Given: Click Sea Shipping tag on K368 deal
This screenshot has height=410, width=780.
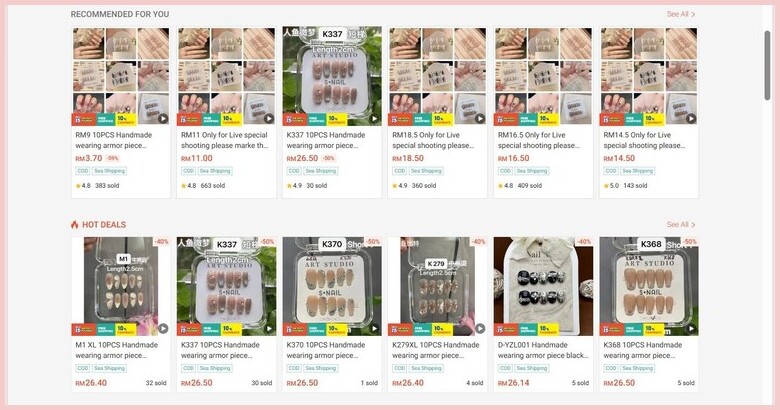Looking at the screenshot, I should tap(637, 368).
